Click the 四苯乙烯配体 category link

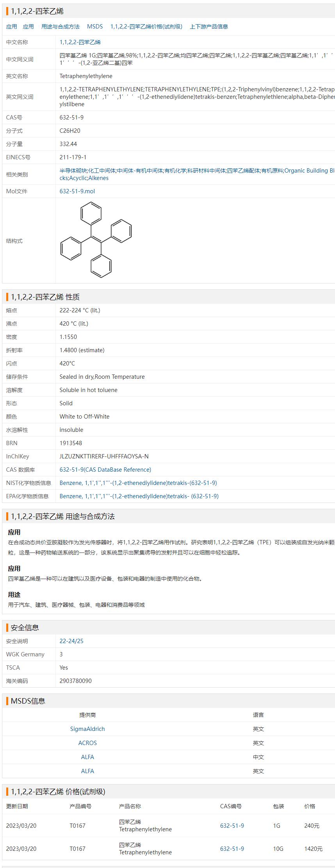click(x=243, y=171)
